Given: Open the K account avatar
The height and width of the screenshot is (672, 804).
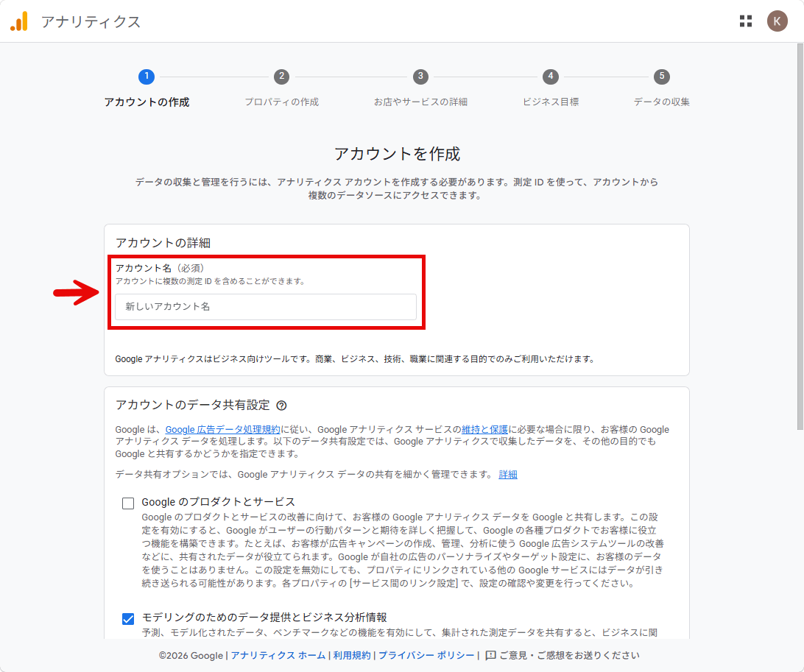Looking at the screenshot, I should click(x=777, y=21).
